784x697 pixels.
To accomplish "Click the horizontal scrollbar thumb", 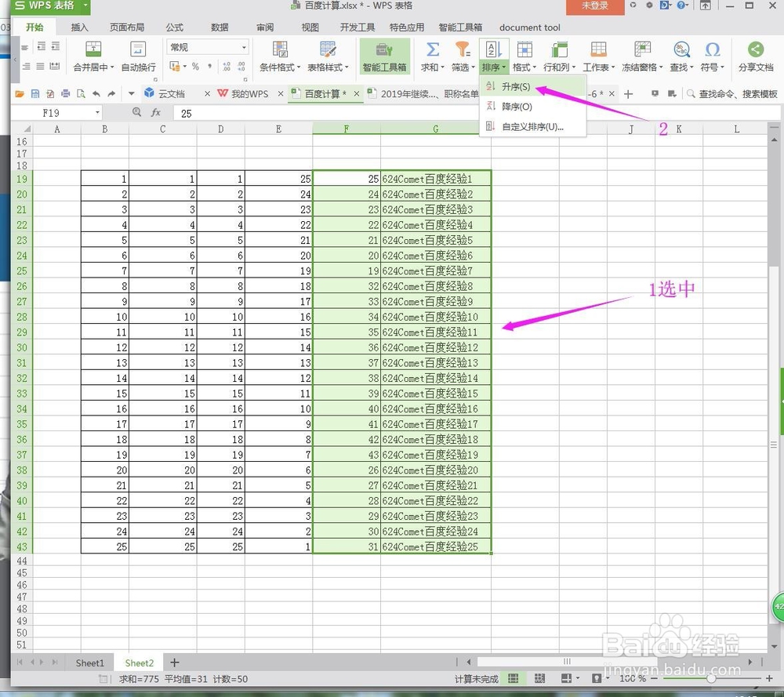I will tap(567, 662).
